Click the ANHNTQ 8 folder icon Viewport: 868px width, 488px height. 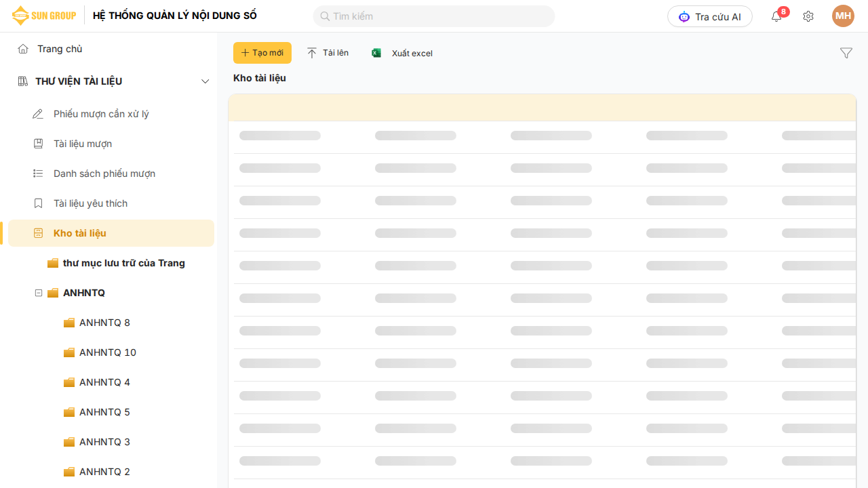tap(68, 323)
